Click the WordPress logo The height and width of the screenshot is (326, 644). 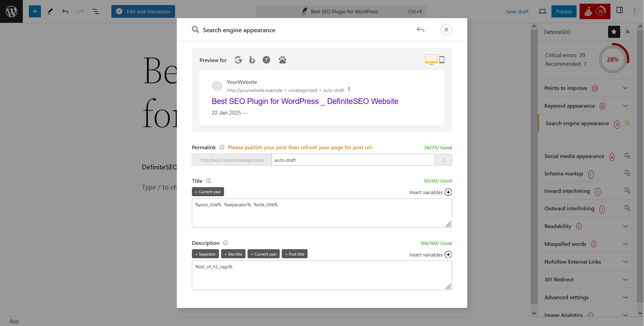11,11
